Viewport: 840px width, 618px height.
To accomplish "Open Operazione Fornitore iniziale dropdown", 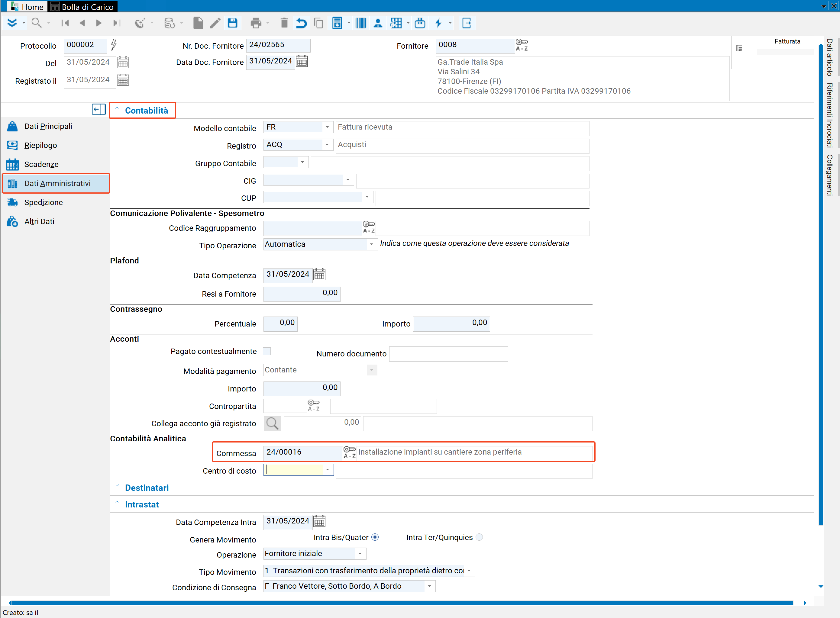I will (360, 554).
